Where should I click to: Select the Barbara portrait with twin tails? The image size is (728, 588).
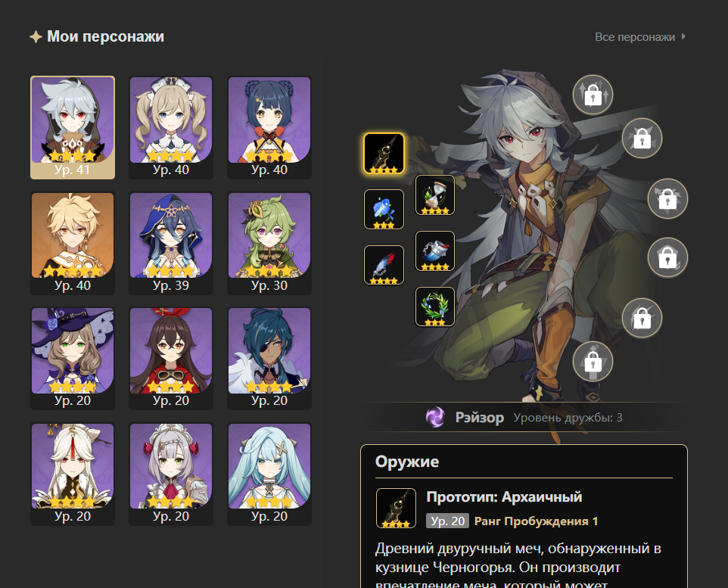171,128
